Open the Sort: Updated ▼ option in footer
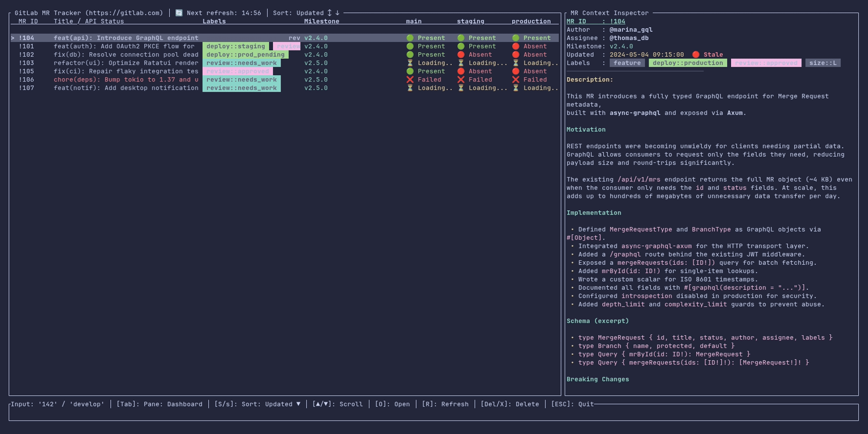 [258, 404]
